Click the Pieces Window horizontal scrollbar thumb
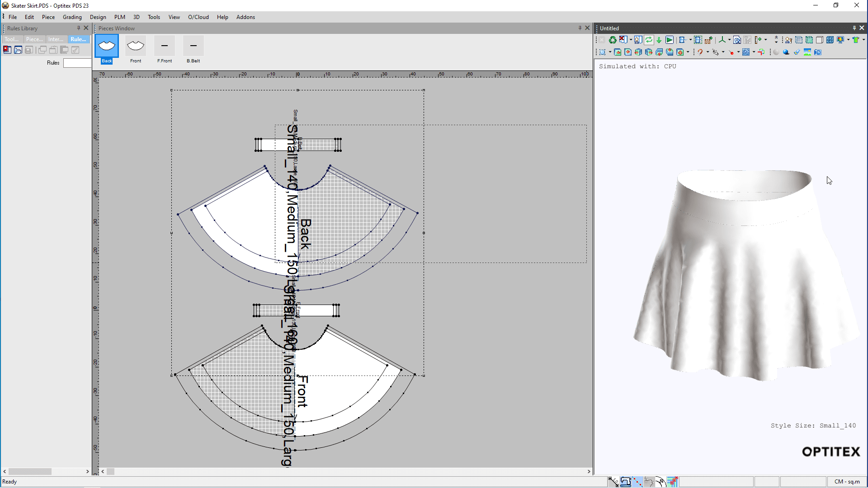 tap(111, 471)
